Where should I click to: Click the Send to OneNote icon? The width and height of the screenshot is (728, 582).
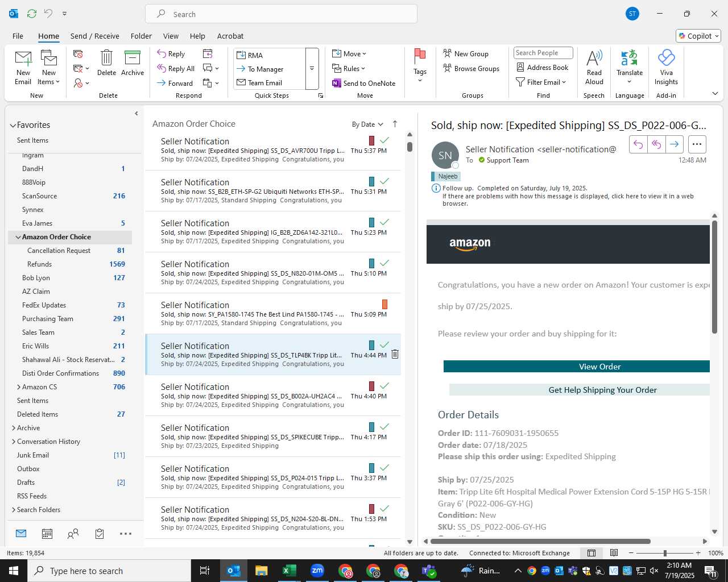pos(337,83)
